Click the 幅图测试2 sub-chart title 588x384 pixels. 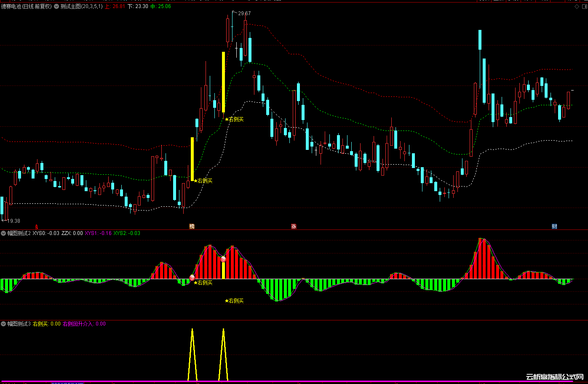19,233
